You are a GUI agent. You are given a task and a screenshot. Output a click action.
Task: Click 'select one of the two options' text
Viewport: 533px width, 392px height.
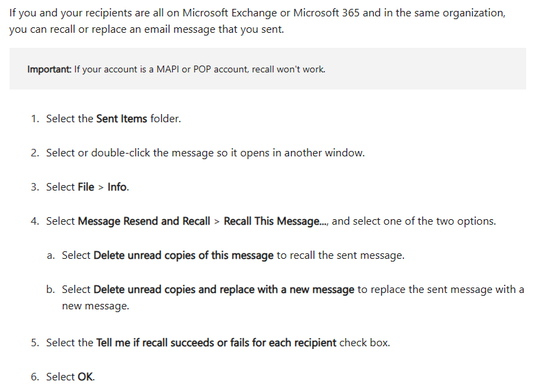click(x=424, y=221)
